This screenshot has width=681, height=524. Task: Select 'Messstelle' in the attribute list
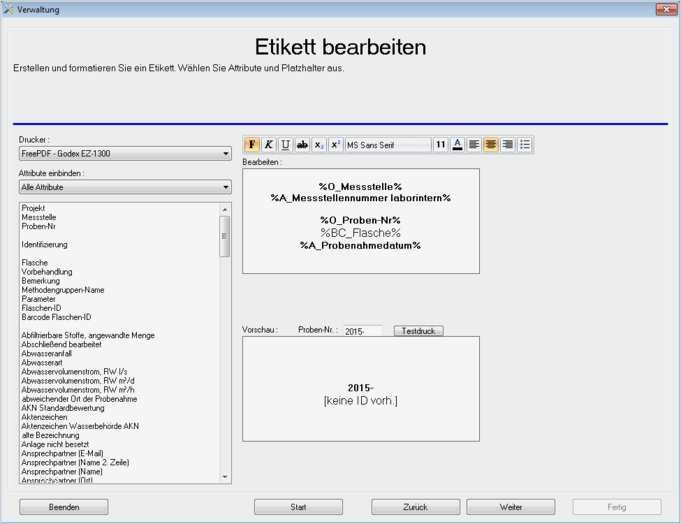click(39, 218)
